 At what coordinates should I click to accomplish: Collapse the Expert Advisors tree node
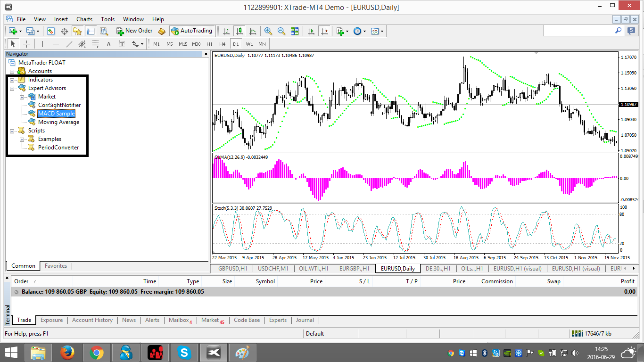[12, 88]
